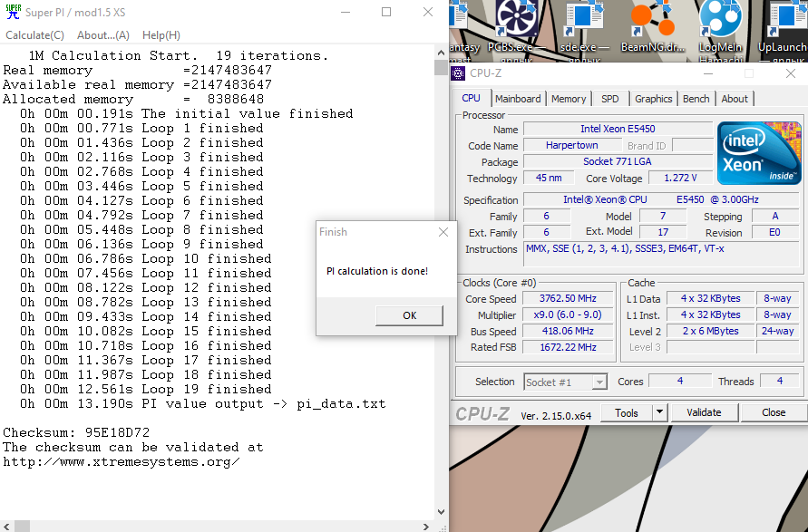Minimize the CPU-Z window
The image size is (808, 532).
[708, 73]
